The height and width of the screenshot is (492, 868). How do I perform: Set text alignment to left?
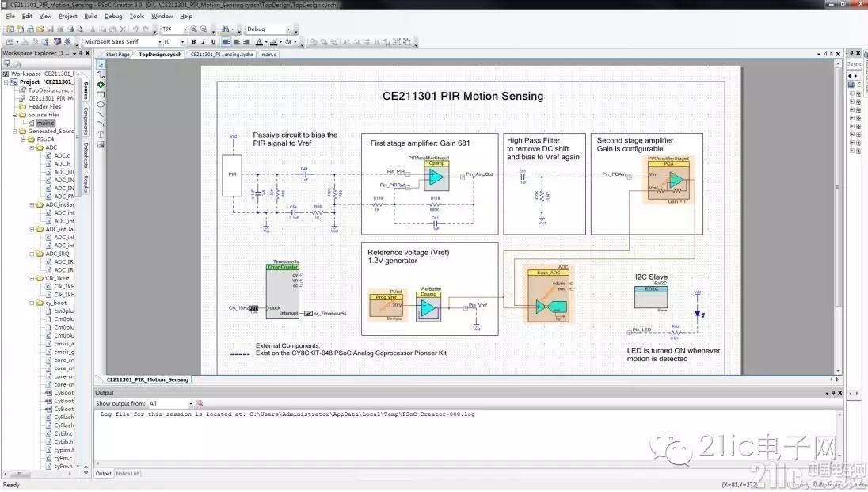tap(227, 41)
